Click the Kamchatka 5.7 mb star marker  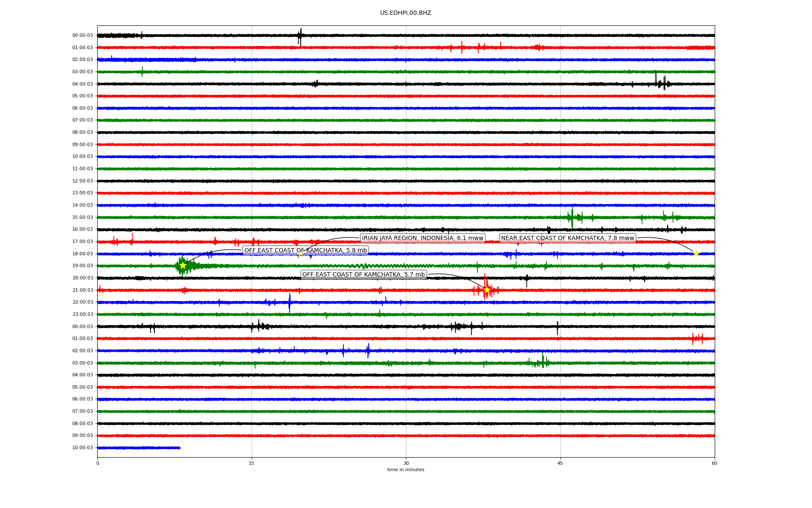coord(486,290)
